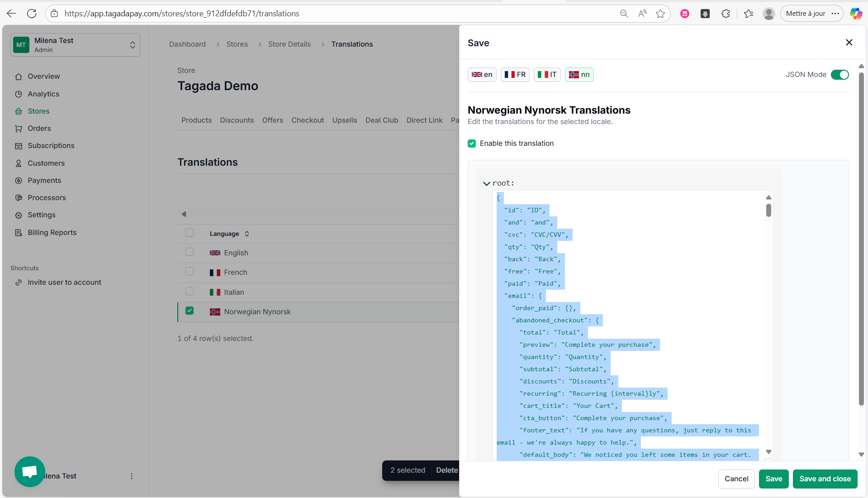Open the Offers store tab
868x498 pixels.
pos(273,120)
